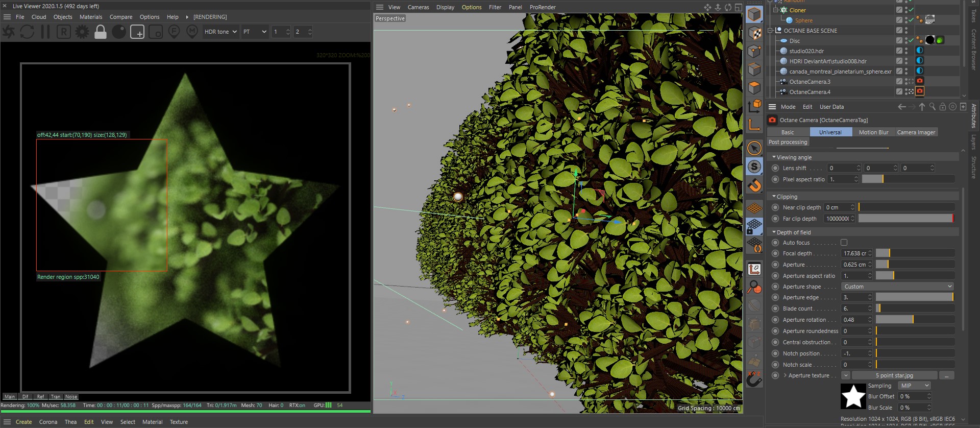980x428 pixels.
Task: Toggle the Disc object's enabled checkmark
Action: click(911, 40)
